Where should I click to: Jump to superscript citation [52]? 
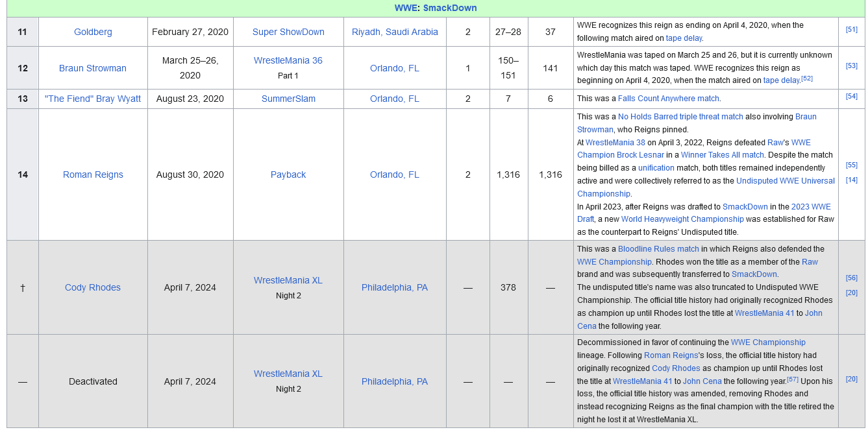[807, 78]
